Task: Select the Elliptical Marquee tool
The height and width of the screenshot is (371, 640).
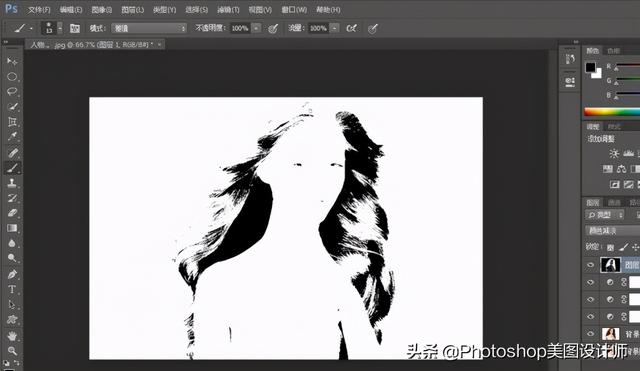Action: (x=12, y=77)
